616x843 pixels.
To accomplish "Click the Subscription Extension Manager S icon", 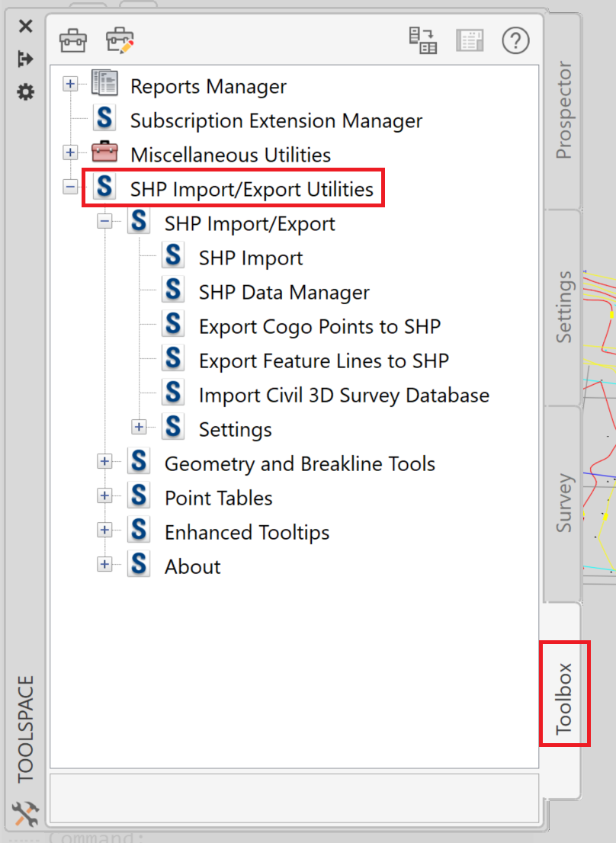I will (x=104, y=117).
